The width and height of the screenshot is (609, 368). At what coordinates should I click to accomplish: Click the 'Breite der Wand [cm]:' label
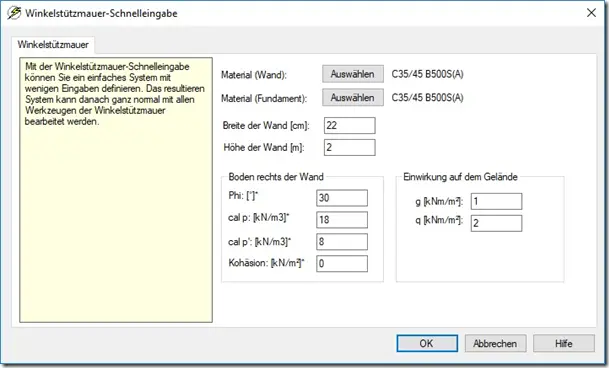266,126
